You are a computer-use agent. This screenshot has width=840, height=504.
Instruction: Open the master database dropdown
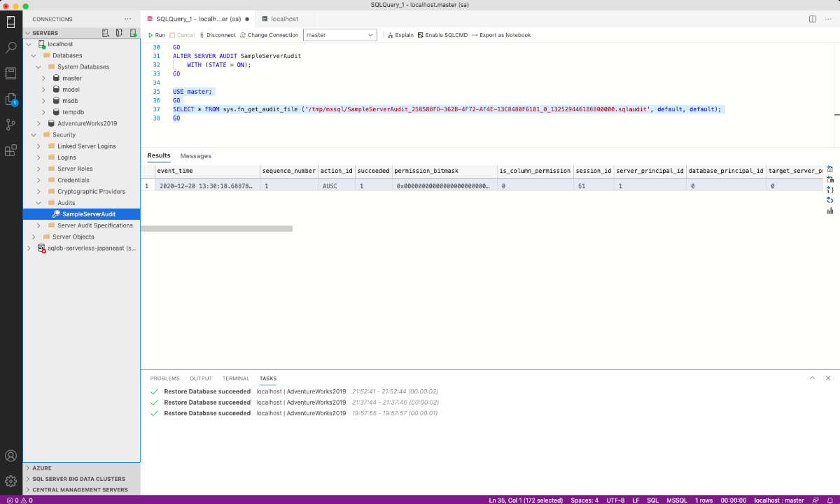click(x=340, y=35)
